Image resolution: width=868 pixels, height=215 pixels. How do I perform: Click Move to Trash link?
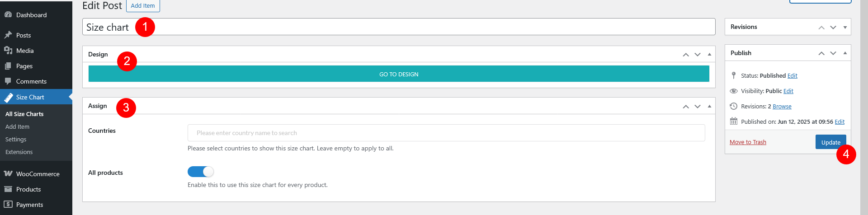(x=748, y=142)
